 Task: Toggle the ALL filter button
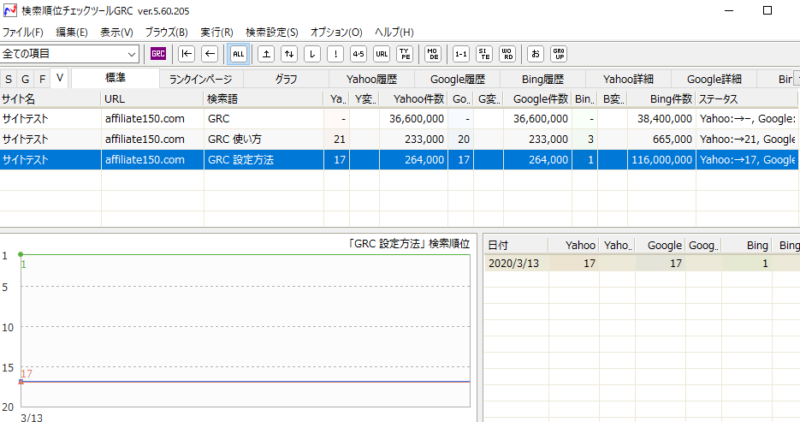pos(238,54)
